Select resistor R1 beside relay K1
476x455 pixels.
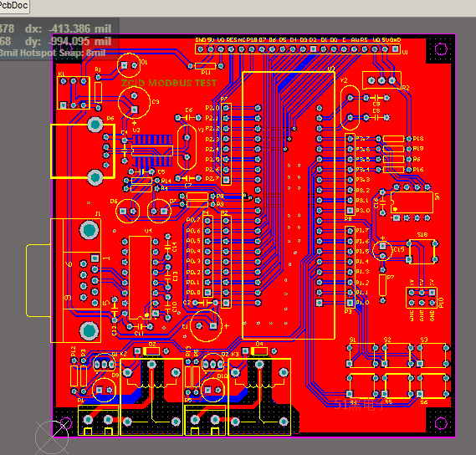(98, 93)
